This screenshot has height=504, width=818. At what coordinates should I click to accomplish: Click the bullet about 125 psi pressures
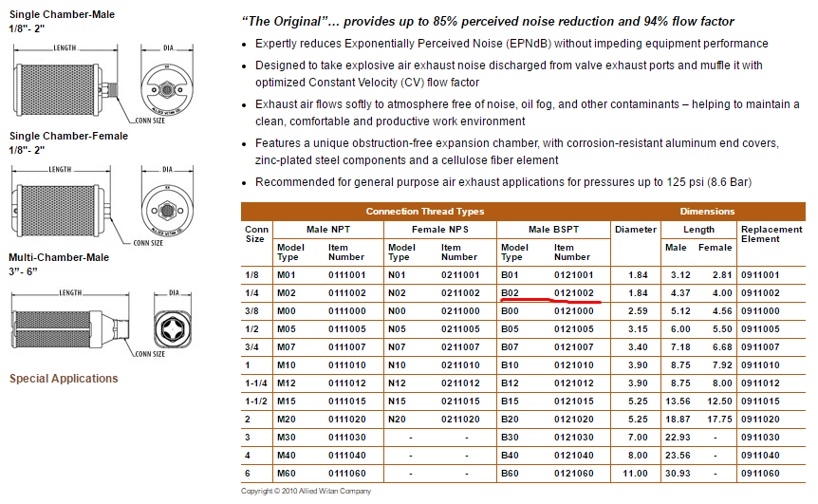(504, 182)
